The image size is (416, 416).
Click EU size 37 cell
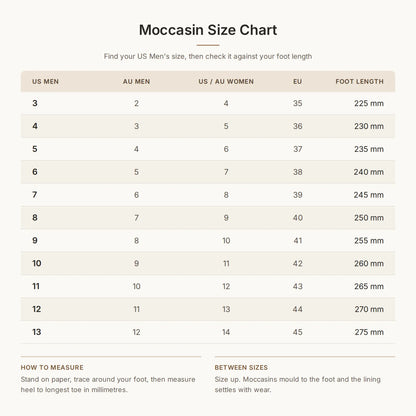(298, 149)
